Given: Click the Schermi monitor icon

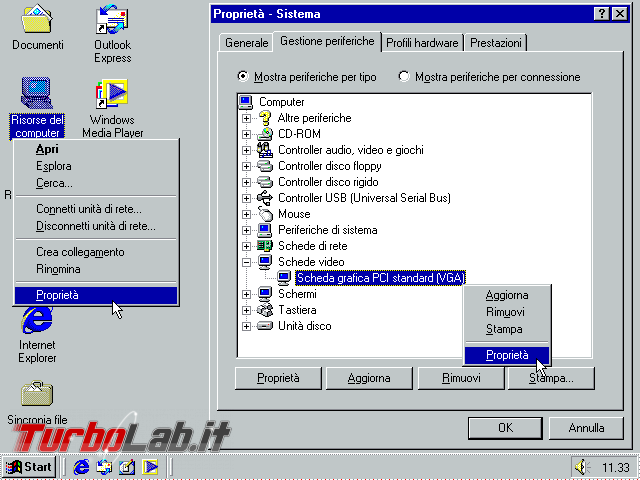Looking at the screenshot, I should point(265,294).
